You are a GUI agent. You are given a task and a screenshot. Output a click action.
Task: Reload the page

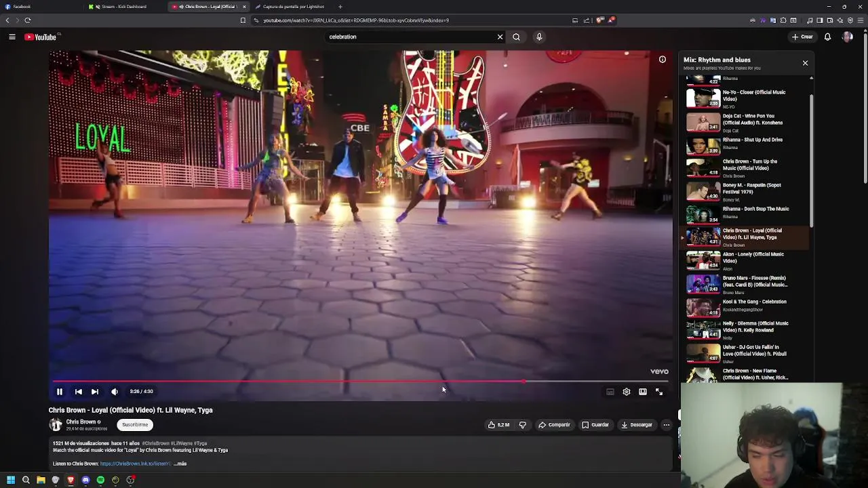(x=28, y=20)
